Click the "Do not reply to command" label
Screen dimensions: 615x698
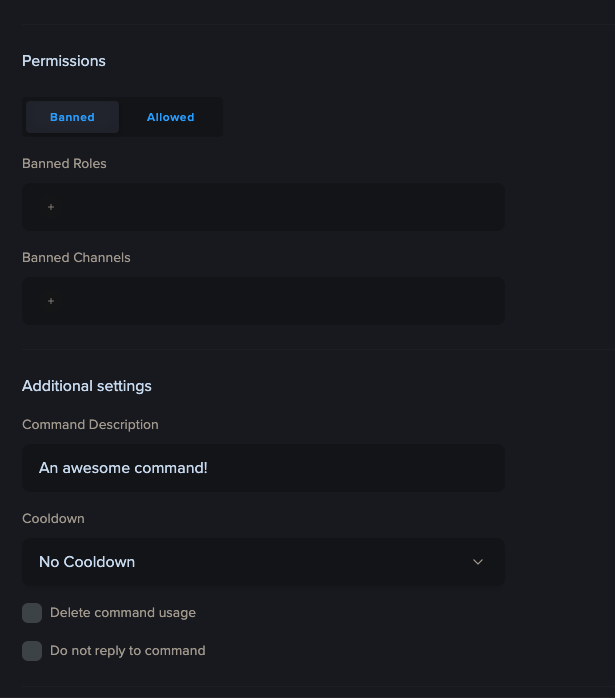click(x=128, y=651)
